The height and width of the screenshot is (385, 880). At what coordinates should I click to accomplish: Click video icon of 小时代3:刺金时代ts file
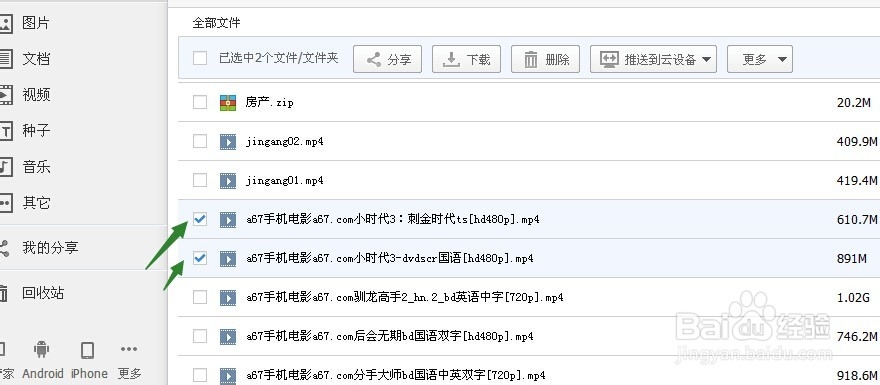coord(228,220)
